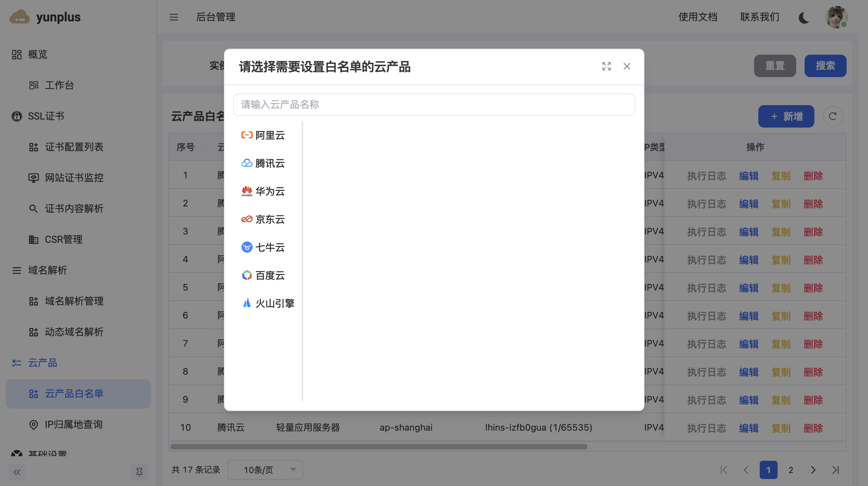The height and width of the screenshot is (486, 868).
Task: Go to page 2
Action: [791, 470]
